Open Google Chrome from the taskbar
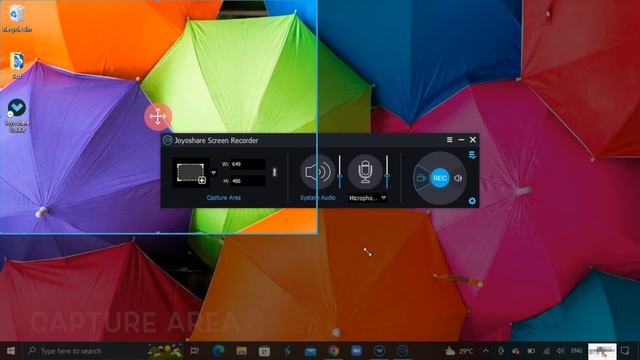Screen dimensions: 640x360 click(333, 351)
